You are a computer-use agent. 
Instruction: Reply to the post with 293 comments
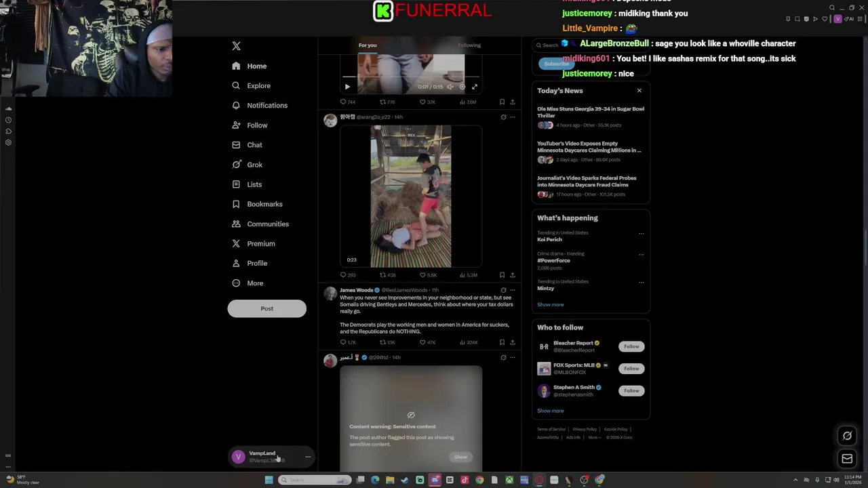tap(348, 275)
